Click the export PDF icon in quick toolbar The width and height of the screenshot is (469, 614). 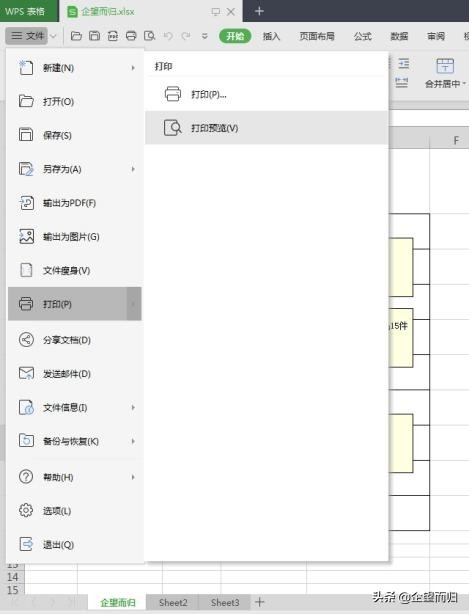pyautogui.click(x=113, y=36)
